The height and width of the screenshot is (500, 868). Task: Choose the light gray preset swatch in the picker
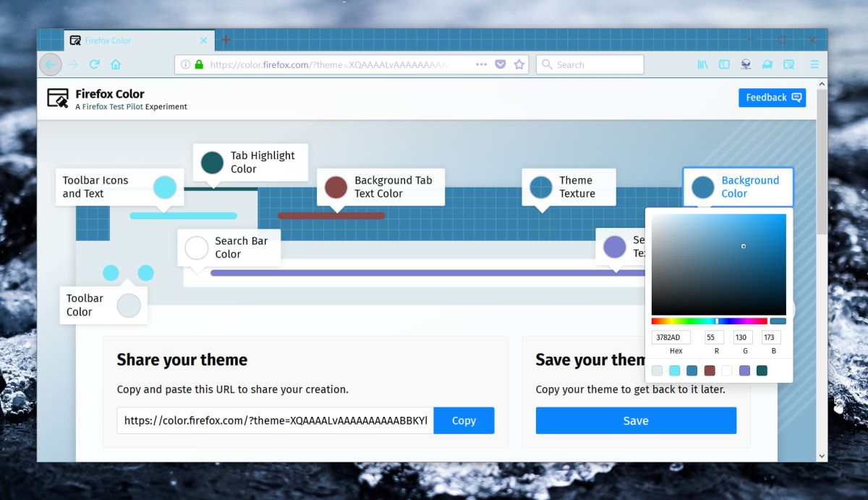[657, 370]
